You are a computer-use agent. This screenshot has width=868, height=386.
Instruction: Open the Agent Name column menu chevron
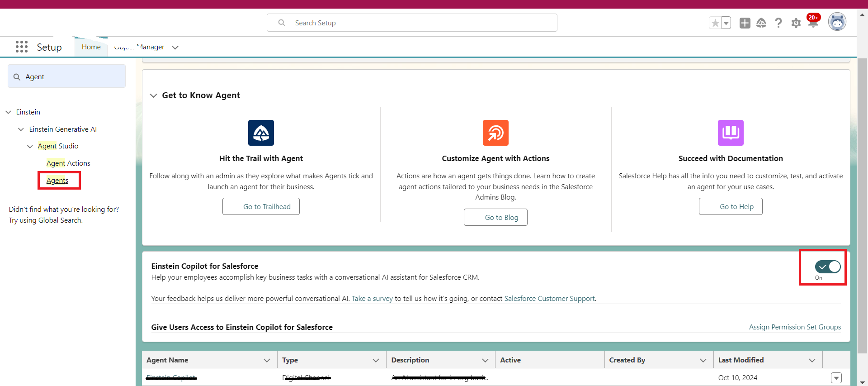tap(267, 360)
